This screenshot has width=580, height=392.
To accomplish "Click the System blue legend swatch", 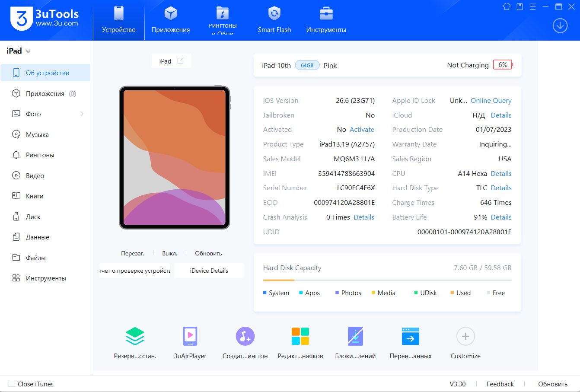I will (x=265, y=293).
